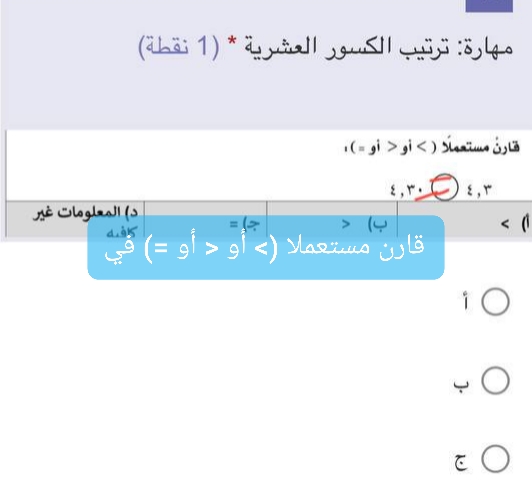Select radio button for option ب
Screen dimensions: 532x494
[495, 380]
